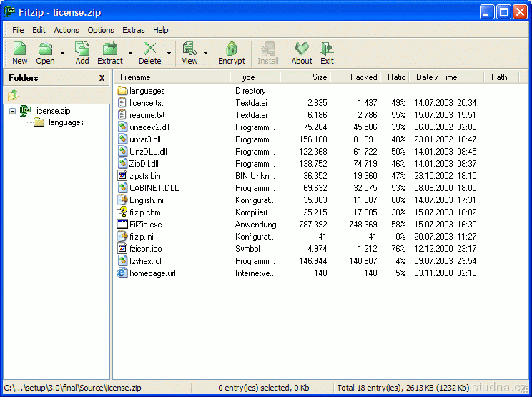
Task: Select the readme.txt file entry
Action: point(147,115)
